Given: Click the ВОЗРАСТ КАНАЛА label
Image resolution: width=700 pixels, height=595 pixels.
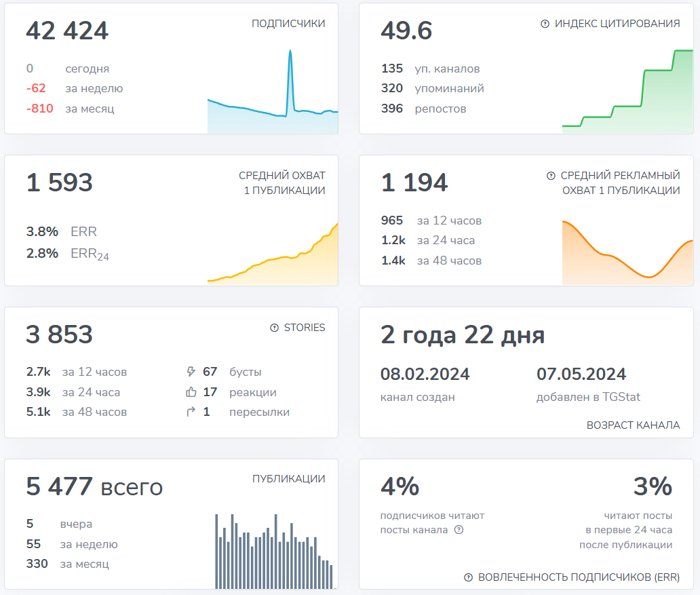Looking at the screenshot, I should coord(633,425).
